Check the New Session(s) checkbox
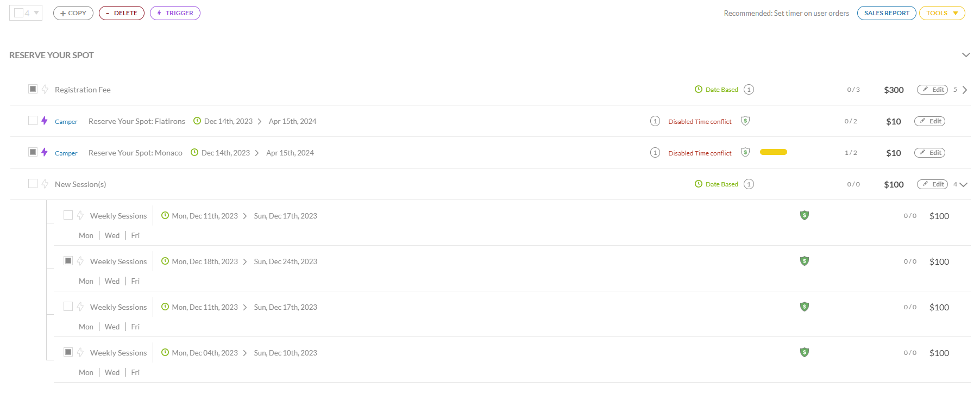The height and width of the screenshot is (393, 980). coord(33,184)
